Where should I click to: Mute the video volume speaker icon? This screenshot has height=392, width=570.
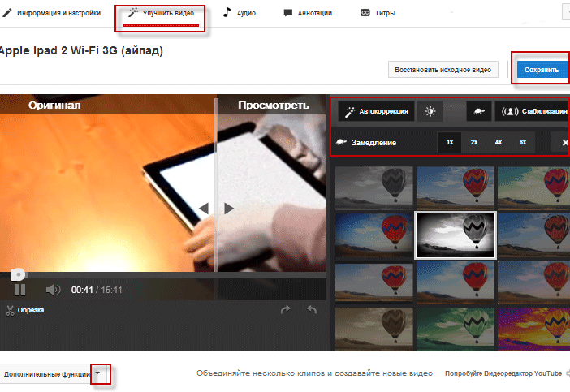(x=53, y=290)
